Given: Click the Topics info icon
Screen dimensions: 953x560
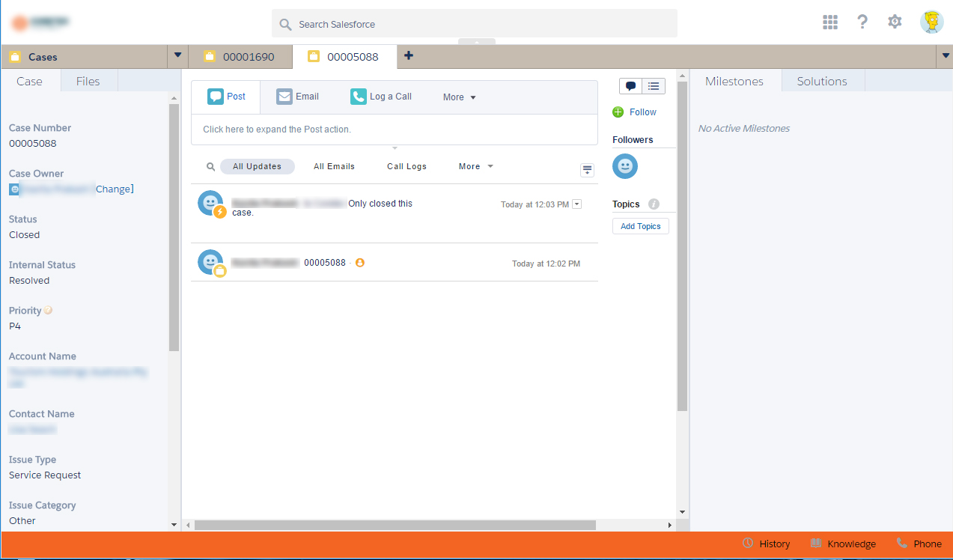Looking at the screenshot, I should click(x=654, y=204).
